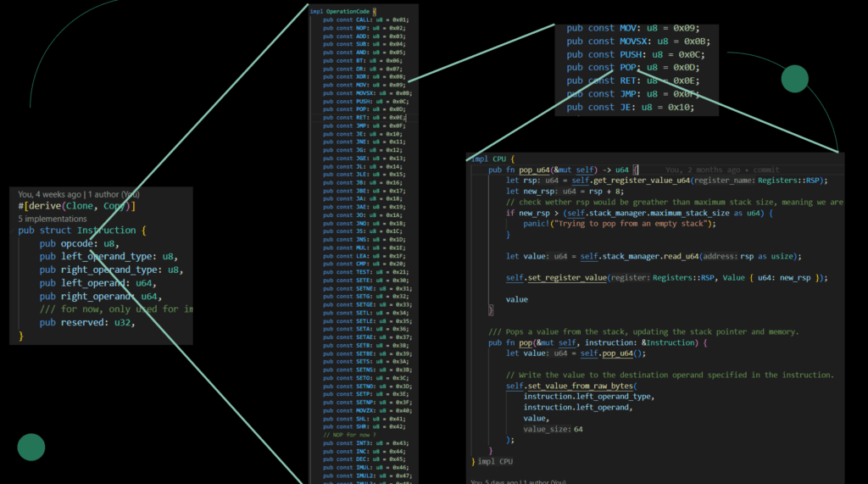
Task: Select the #[derive(Clone, Copy)] attribute line
Action: click(76, 206)
